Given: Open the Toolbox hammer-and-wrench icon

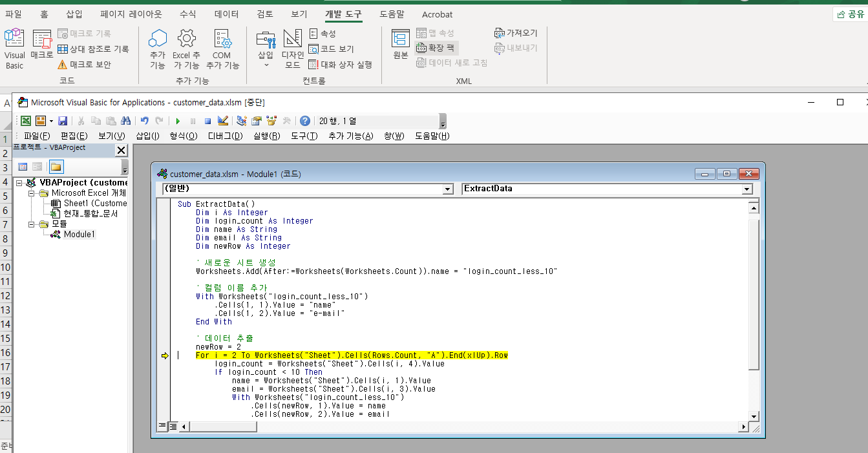Looking at the screenshot, I should 287,121.
